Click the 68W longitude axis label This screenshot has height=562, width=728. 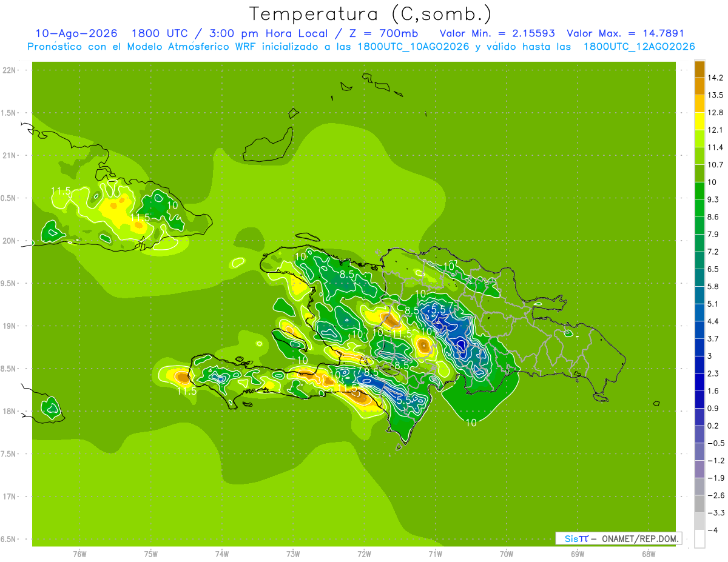[x=649, y=554]
